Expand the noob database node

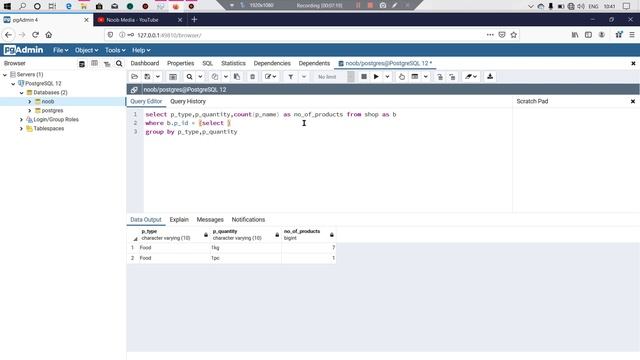(29, 102)
